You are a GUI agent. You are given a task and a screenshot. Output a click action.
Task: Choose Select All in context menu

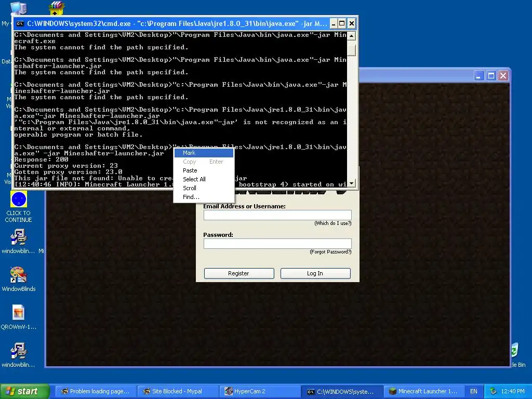pos(204,179)
